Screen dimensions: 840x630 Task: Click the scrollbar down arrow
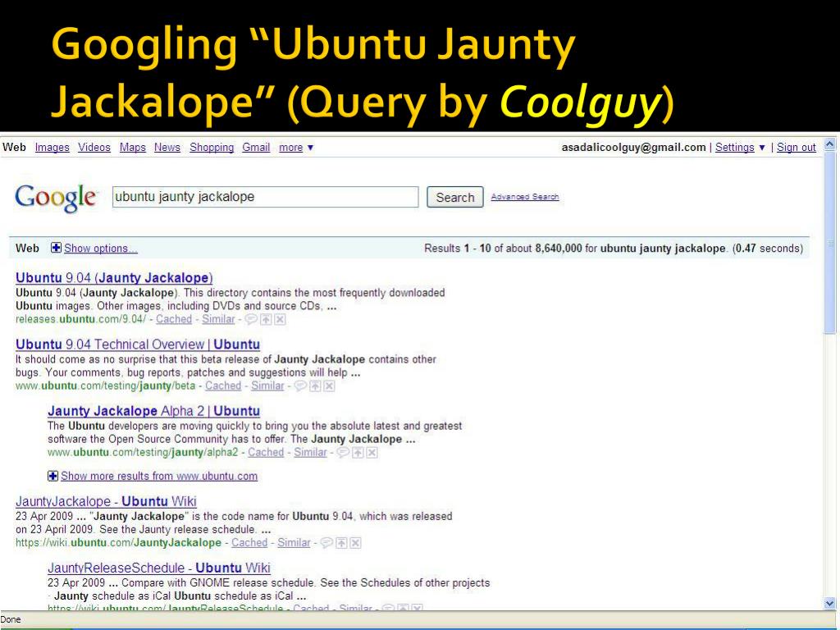(x=830, y=604)
